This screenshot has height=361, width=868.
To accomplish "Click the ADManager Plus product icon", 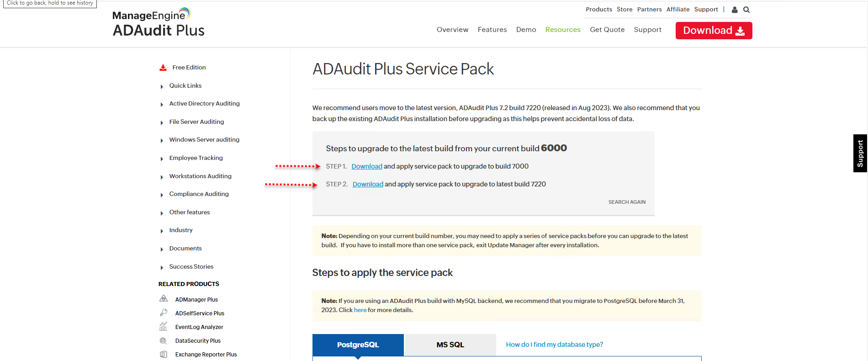I will click(x=164, y=299).
